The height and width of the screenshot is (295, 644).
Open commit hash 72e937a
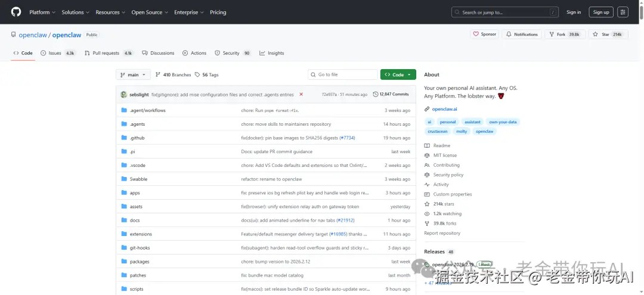pyautogui.click(x=329, y=94)
